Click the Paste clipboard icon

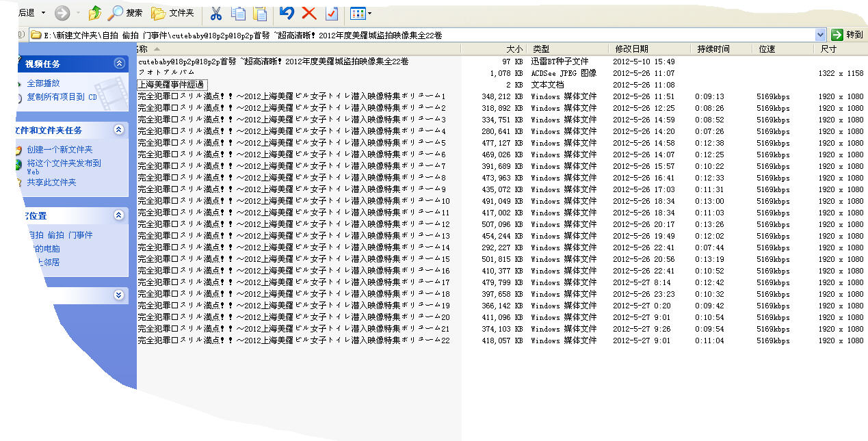pyautogui.click(x=260, y=13)
